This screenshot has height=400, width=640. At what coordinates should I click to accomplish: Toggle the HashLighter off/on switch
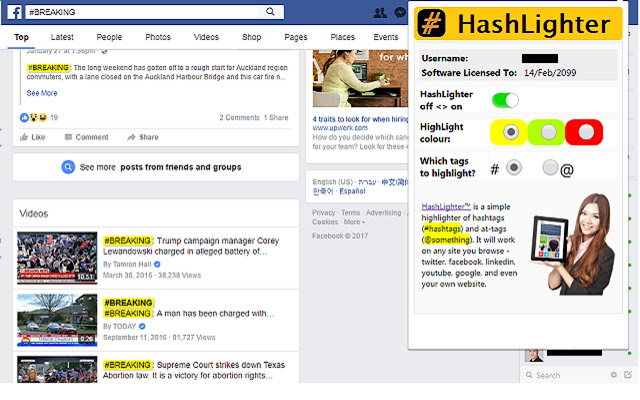[x=505, y=100]
